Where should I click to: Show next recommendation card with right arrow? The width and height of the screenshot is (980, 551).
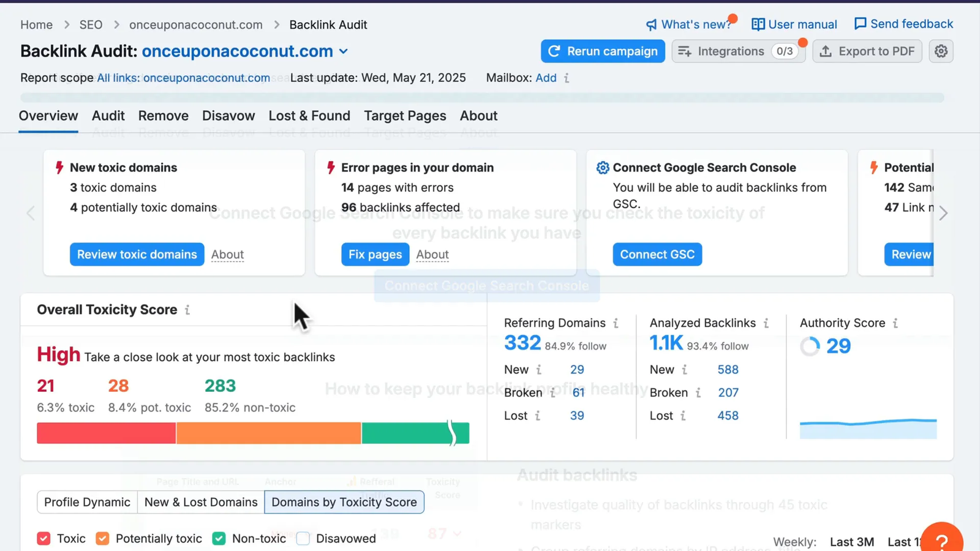click(943, 213)
